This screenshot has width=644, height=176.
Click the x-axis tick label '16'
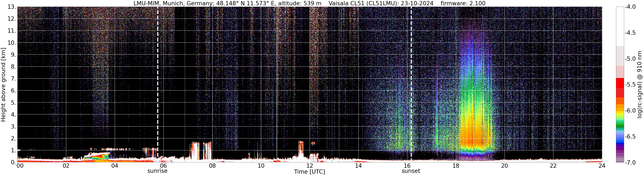pyautogui.click(x=407, y=166)
